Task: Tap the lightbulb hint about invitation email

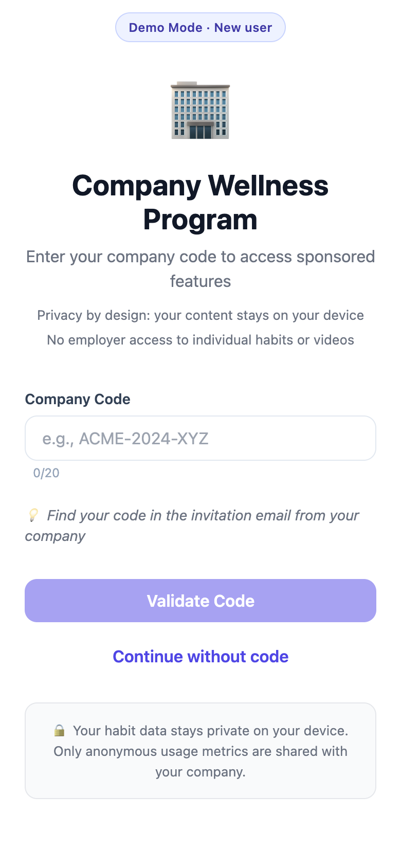Action: tap(192, 525)
